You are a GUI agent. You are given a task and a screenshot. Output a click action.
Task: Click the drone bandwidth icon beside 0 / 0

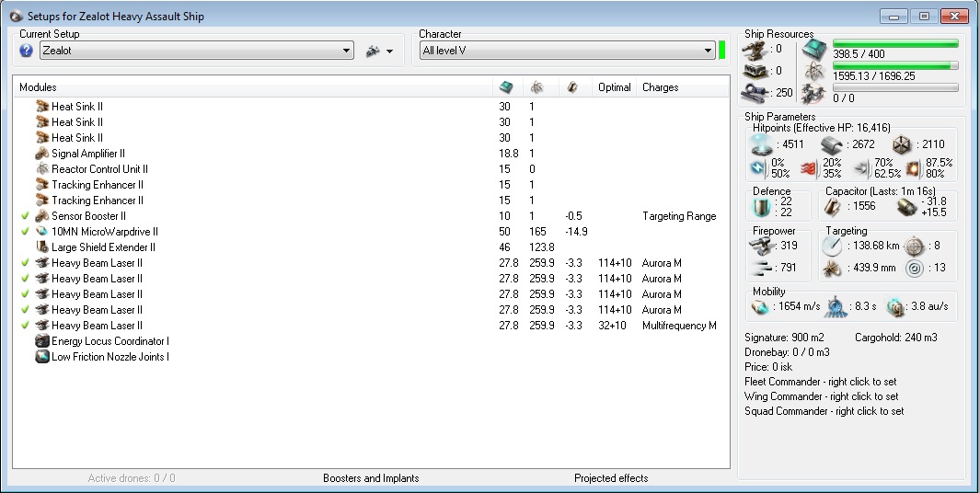815,94
